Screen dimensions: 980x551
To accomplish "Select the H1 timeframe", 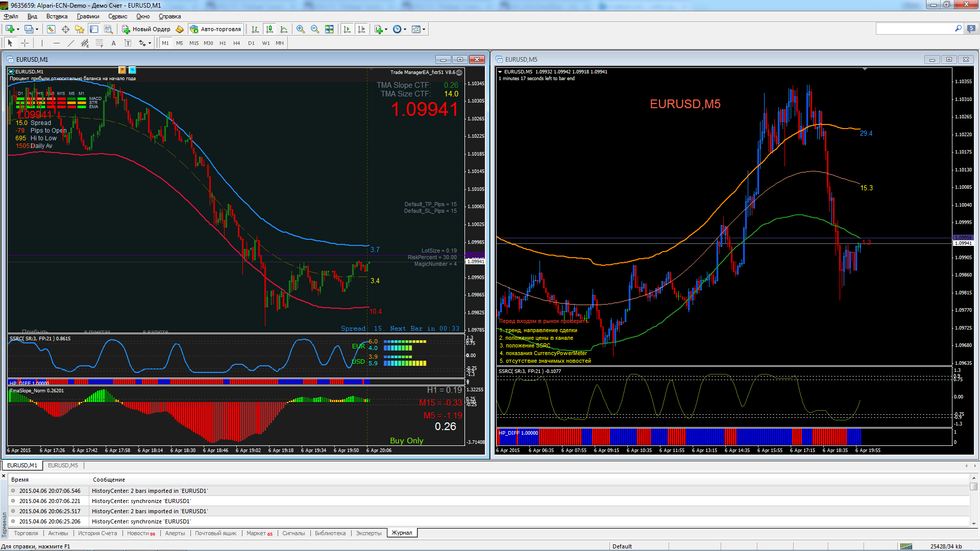I will [223, 43].
